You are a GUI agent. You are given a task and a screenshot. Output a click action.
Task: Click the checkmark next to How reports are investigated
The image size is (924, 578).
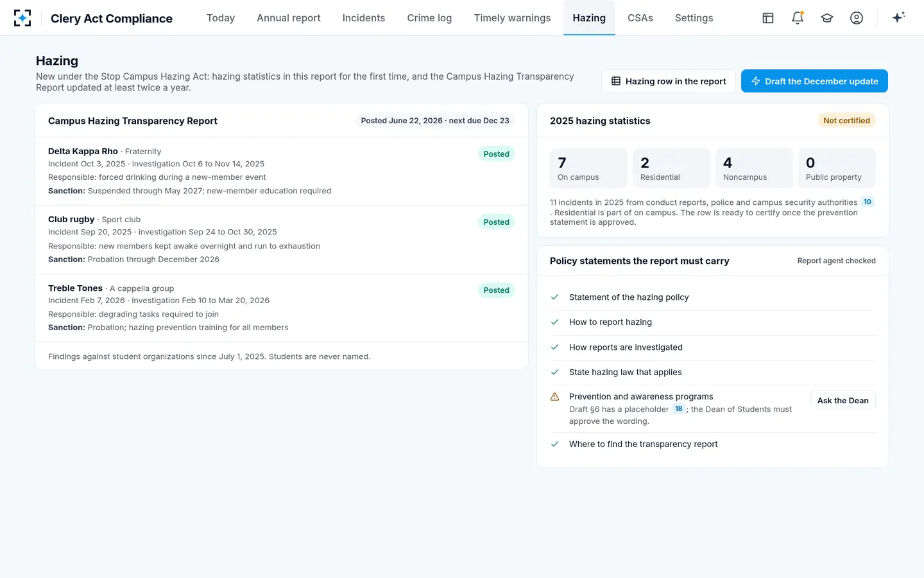tap(555, 347)
